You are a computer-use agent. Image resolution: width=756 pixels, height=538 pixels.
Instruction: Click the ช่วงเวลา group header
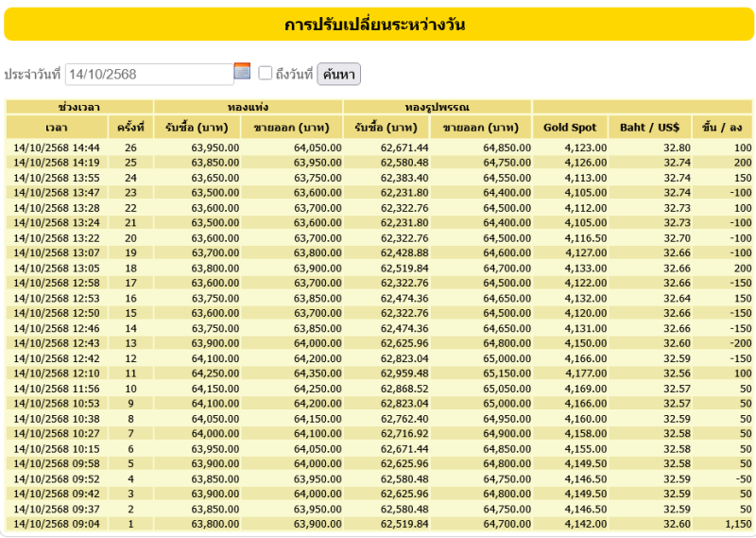[x=79, y=107]
